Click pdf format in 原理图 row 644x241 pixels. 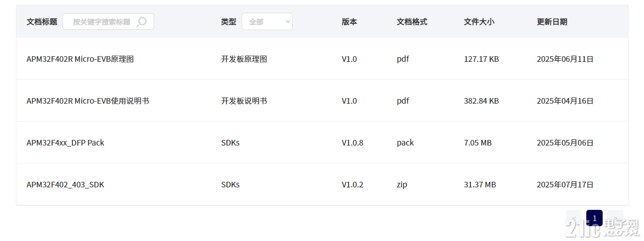pyautogui.click(x=403, y=59)
